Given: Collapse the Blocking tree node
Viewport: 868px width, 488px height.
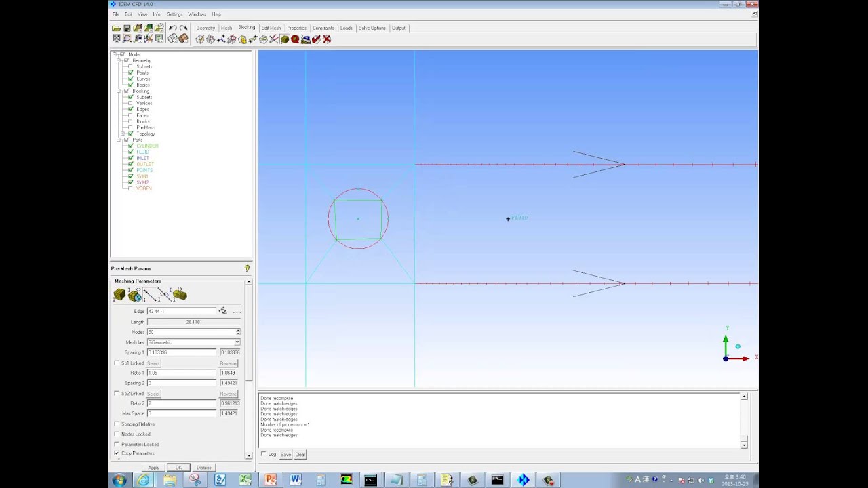Looking at the screenshot, I should (x=118, y=91).
